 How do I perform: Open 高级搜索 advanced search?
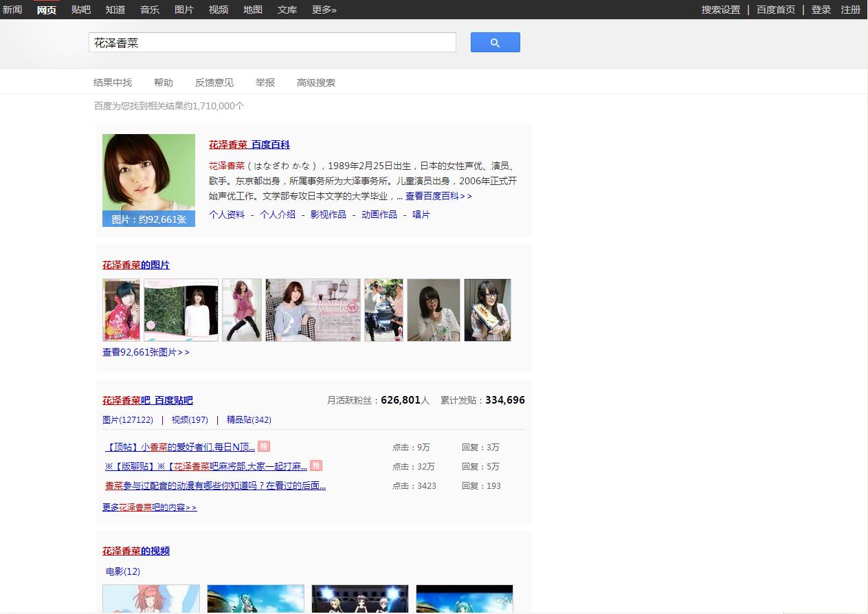point(315,82)
